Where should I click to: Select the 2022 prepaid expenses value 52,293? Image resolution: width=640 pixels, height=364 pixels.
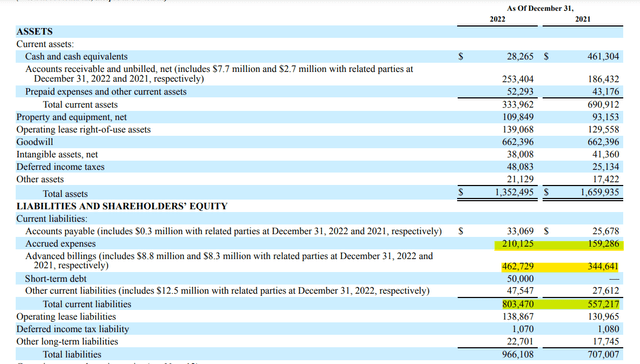click(x=520, y=91)
